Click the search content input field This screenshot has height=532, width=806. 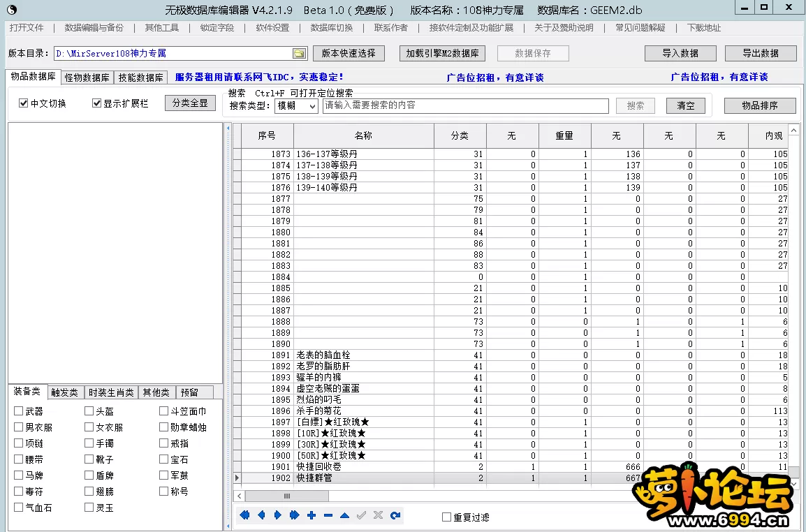pos(465,106)
